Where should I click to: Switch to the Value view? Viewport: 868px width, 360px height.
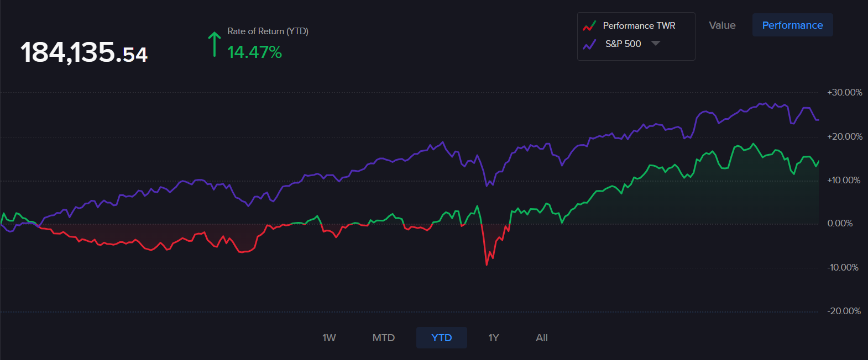pos(722,25)
